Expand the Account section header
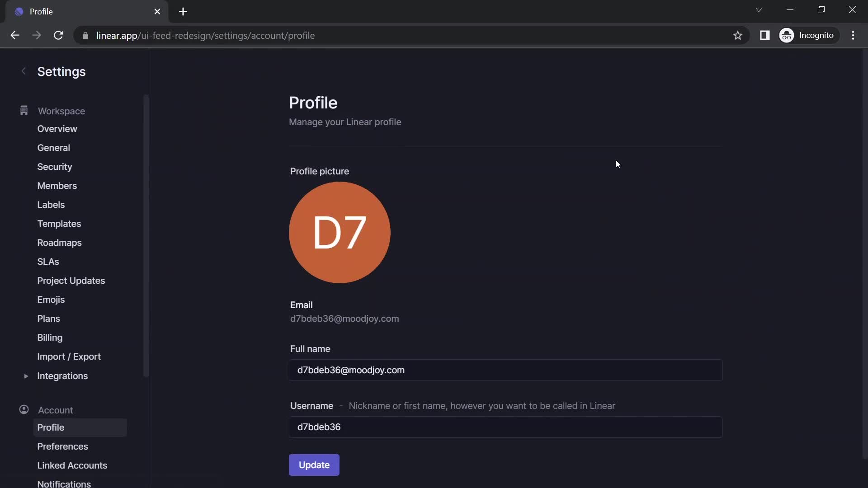This screenshot has width=868, height=488. point(55,409)
